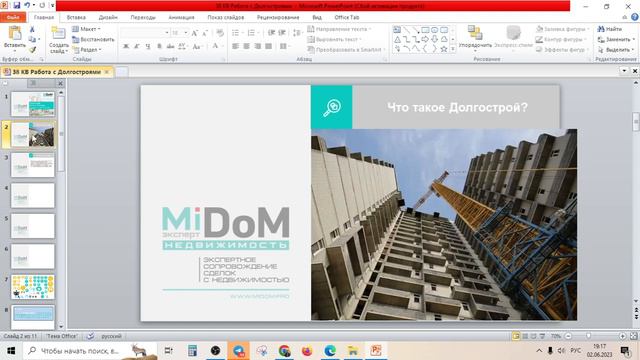Fit the slide to the current window
Screen dimensions: 640x360
tap(633, 336)
